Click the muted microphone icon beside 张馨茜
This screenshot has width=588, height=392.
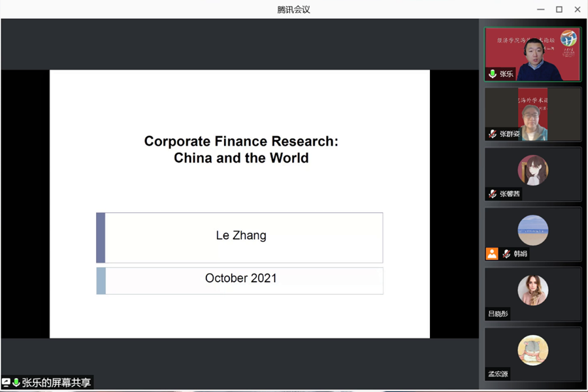pyautogui.click(x=493, y=194)
